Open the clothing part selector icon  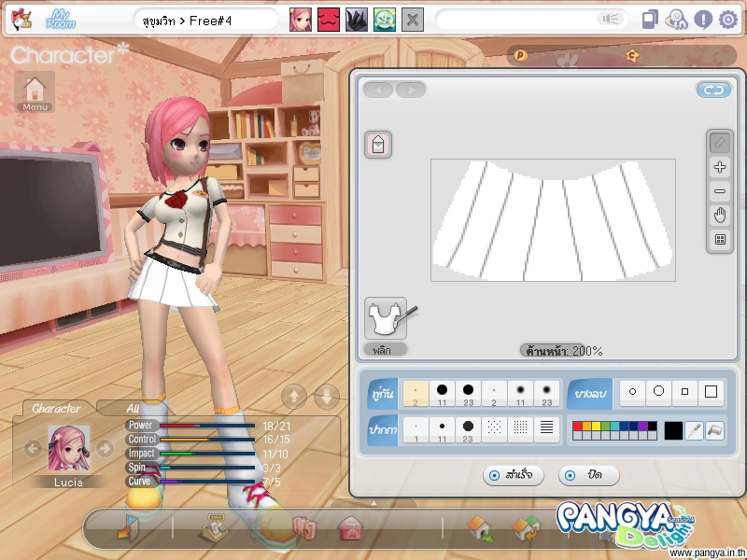pyautogui.click(x=378, y=145)
